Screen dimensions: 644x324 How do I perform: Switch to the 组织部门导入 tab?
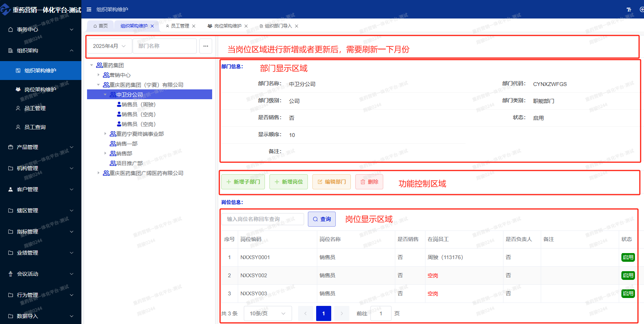coord(278,26)
